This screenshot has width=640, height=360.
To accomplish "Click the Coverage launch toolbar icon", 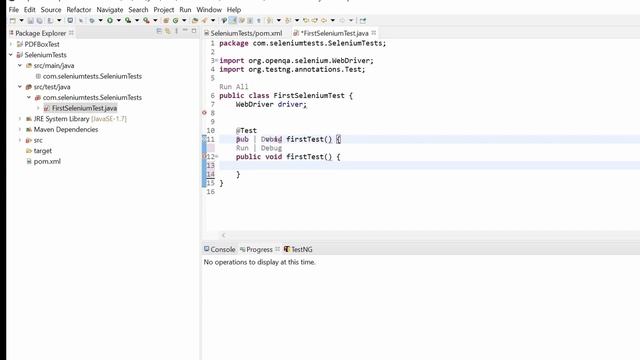I will (128, 20).
